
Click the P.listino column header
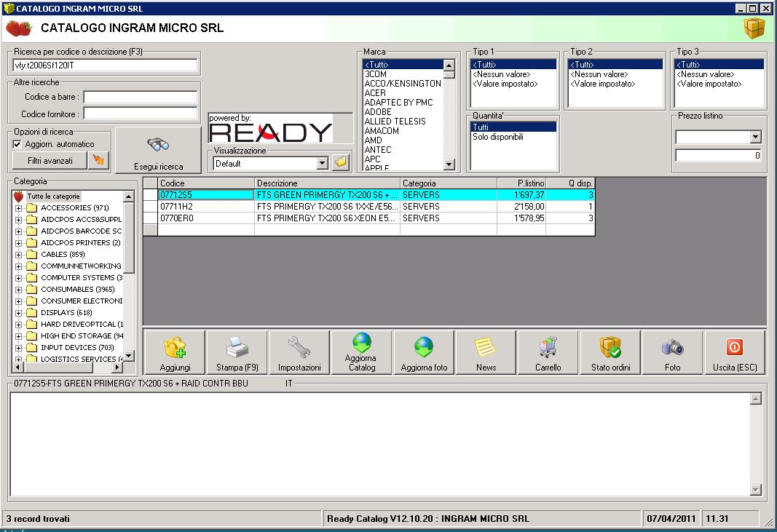click(x=521, y=183)
